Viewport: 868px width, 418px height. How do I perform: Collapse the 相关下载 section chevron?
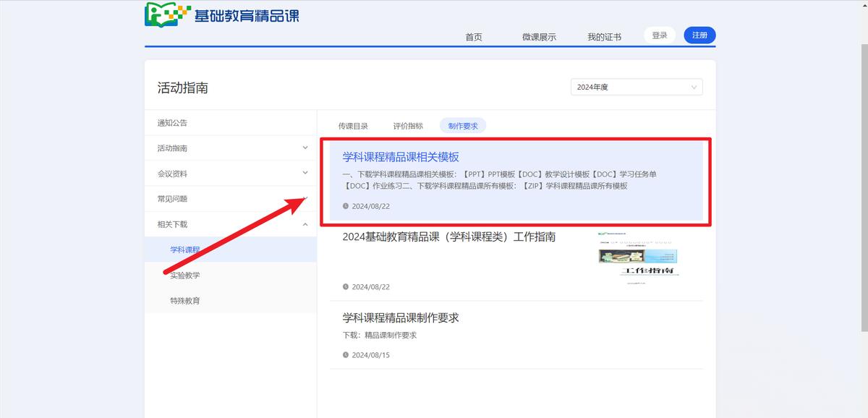coord(305,224)
